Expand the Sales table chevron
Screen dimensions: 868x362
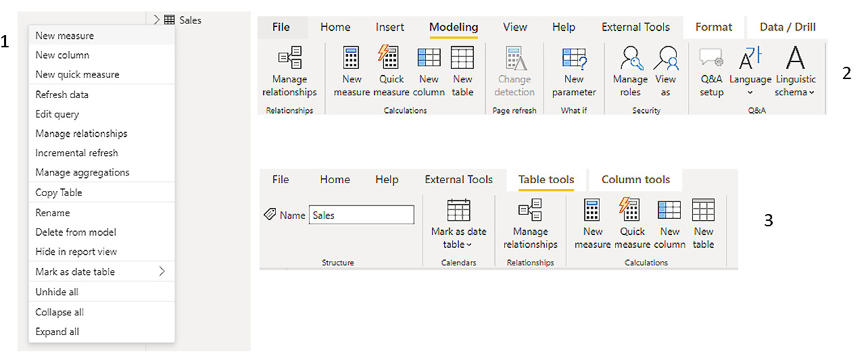[157, 20]
